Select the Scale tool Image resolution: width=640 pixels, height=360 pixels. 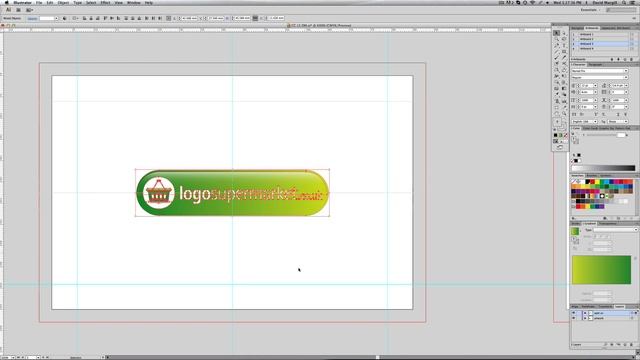coord(564,70)
